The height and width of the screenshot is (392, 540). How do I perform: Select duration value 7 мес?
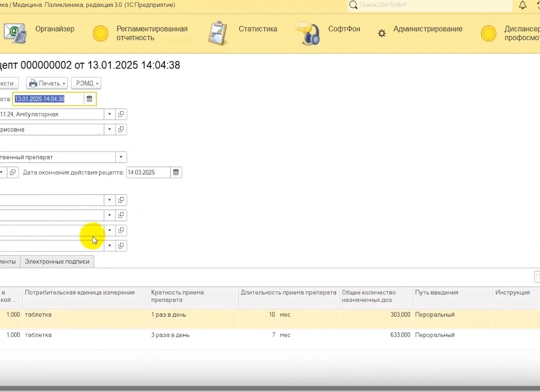pos(281,335)
